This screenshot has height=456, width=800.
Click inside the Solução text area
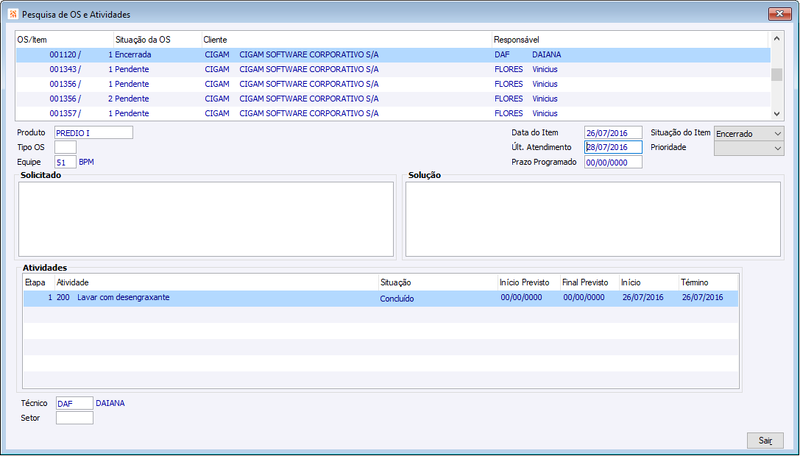point(593,219)
